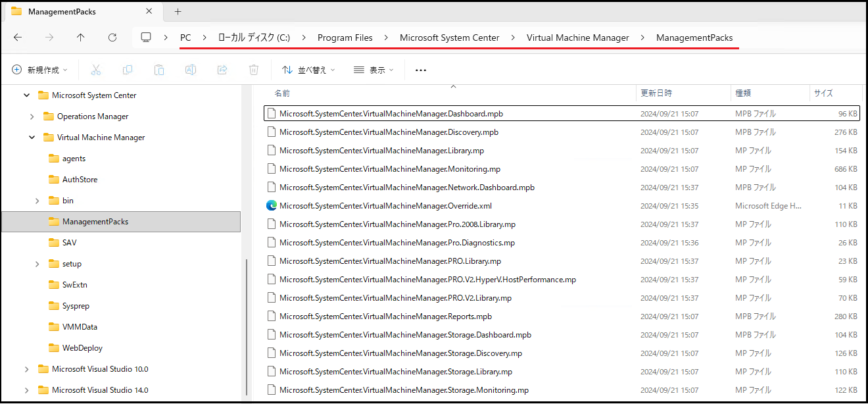Click the Cut scissors icon
This screenshot has height=404, width=868.
95,70
